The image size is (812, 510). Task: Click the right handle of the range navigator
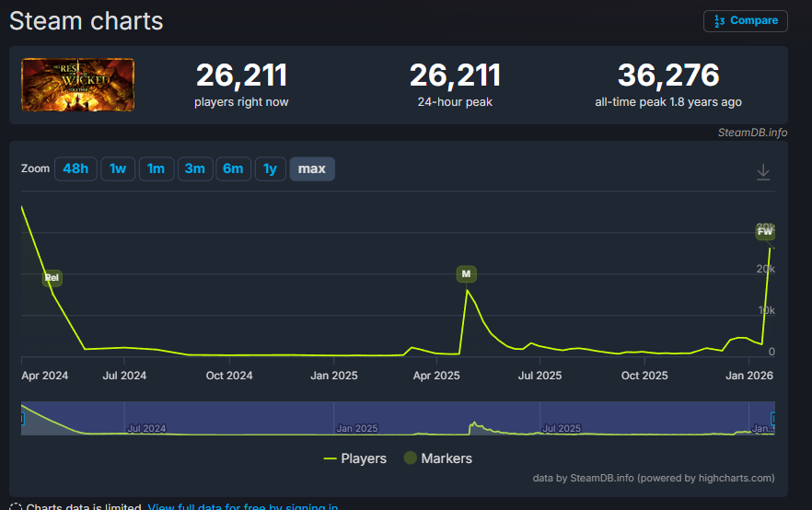(x=772, y=418)
